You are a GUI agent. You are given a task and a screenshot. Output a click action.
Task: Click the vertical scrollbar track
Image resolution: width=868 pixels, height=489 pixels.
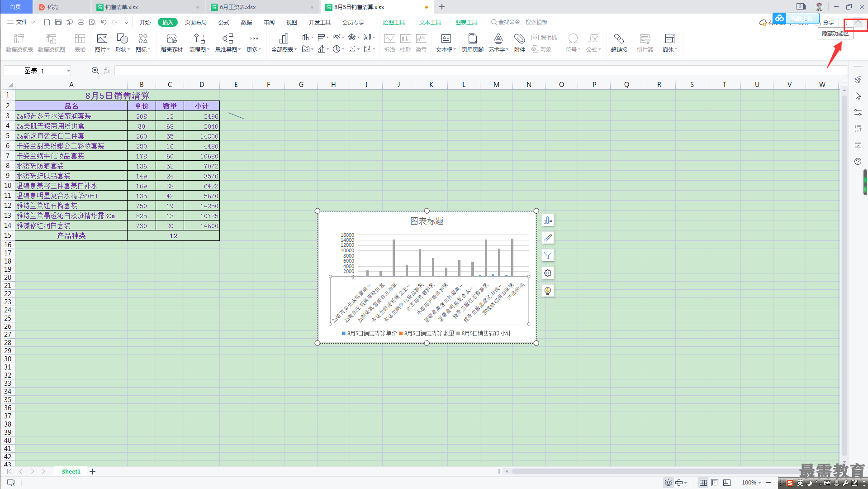coord(844,276)
